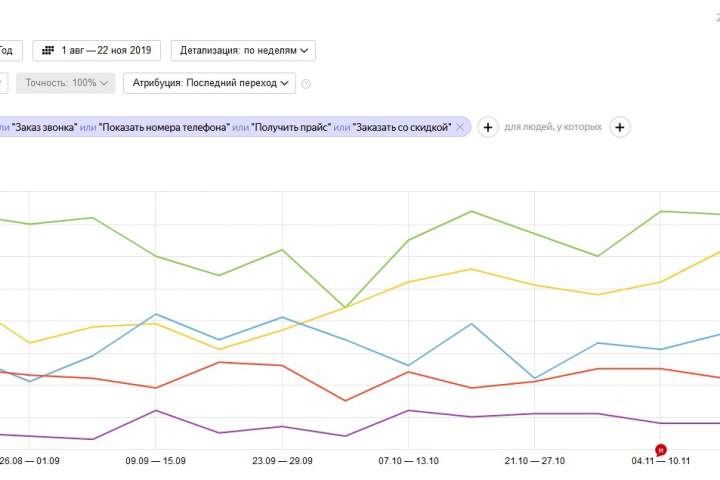Click the "Получить прайс" goal in filter

tap(291, 127)
